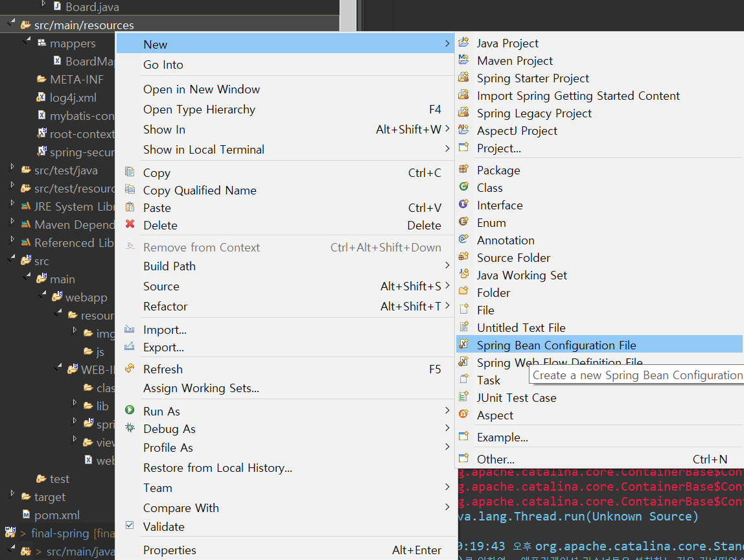The height and width of the screenshot is (560, 744).
Task: Collapse the mappers package node
Action: pyautogui.click(x=28, y=40)
